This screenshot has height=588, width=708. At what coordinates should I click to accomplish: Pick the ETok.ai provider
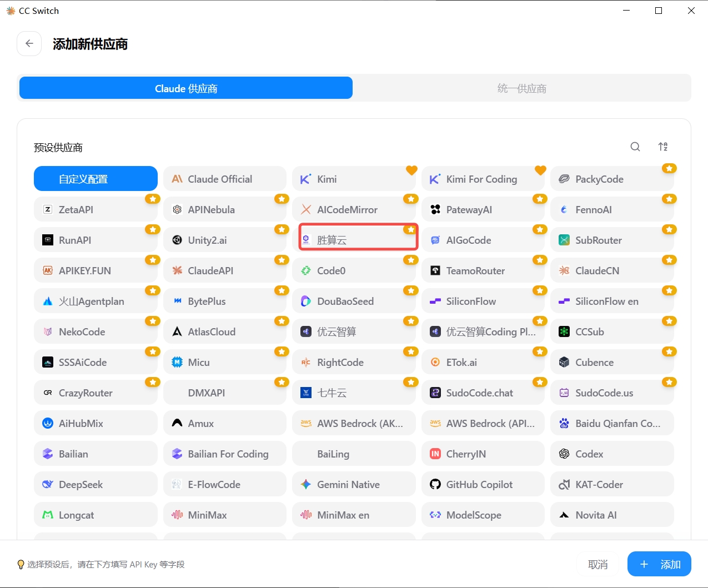pyautogui.click(x=483, y=362)
